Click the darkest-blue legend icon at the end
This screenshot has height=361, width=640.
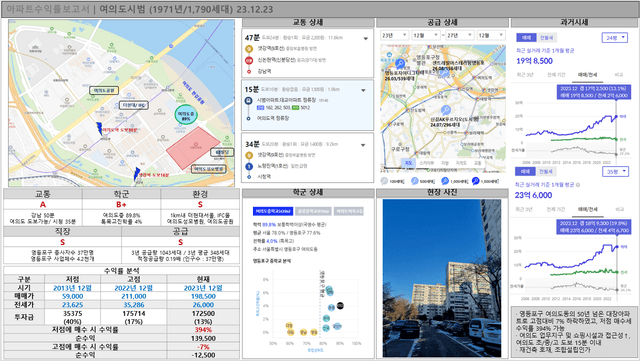tap(476, 181)
